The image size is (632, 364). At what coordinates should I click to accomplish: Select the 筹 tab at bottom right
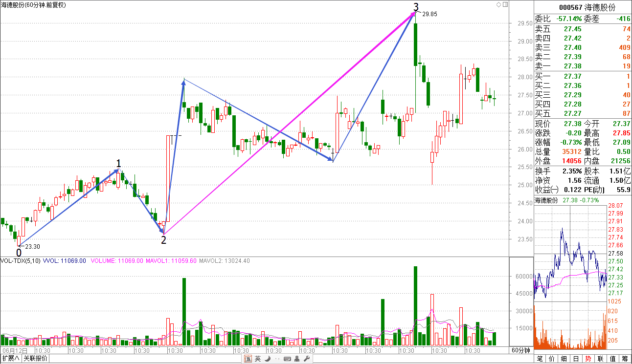coord(625,359)
